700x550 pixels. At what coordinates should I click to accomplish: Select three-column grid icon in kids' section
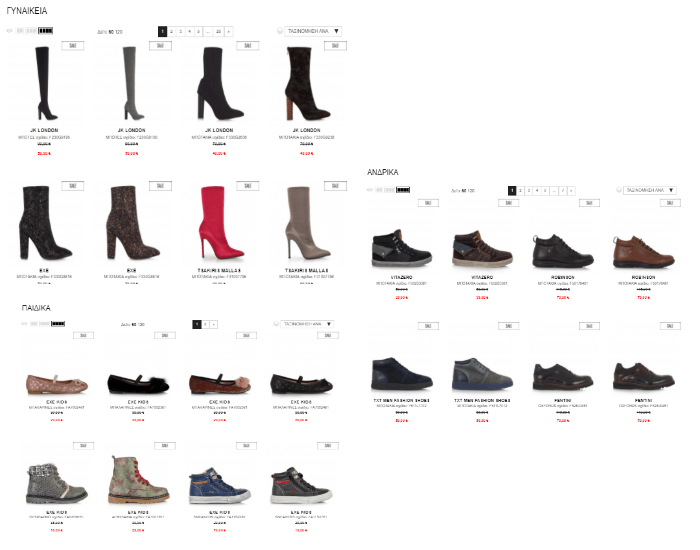[x=44, y=324]
